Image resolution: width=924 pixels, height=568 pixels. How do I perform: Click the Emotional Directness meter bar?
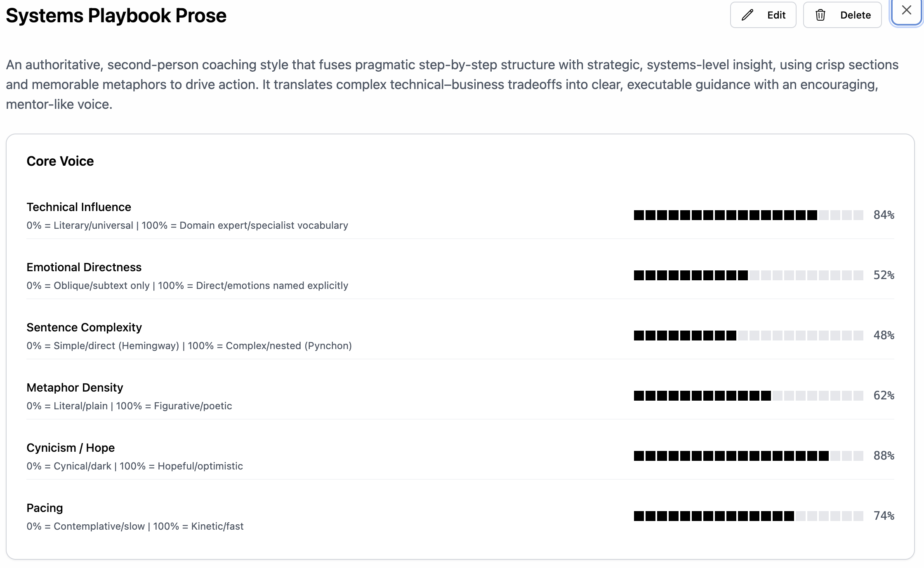(x=748, y=275)
